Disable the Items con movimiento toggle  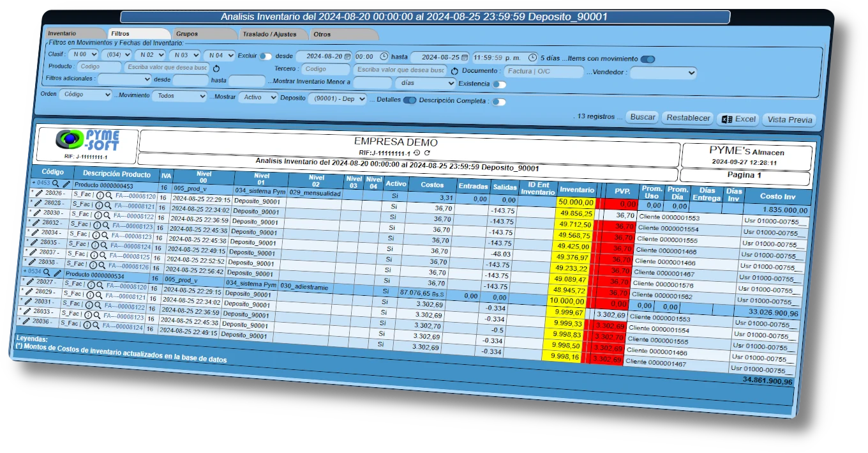click(647, 59)
